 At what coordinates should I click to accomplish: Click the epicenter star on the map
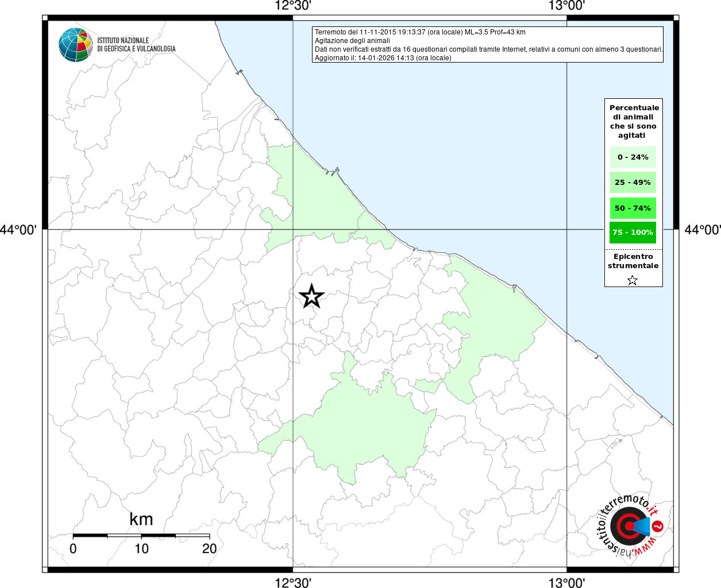(311, 296)
